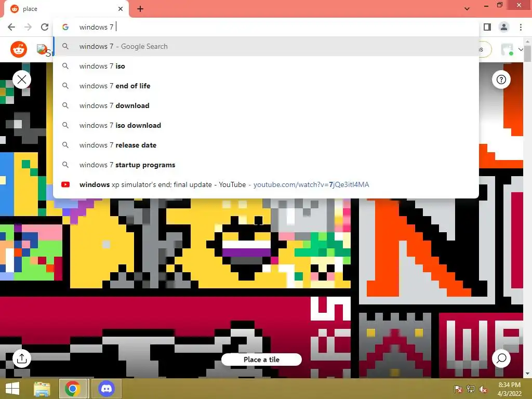Select 'windows 7 startup programs' suggestion

[x=266, y=165]
